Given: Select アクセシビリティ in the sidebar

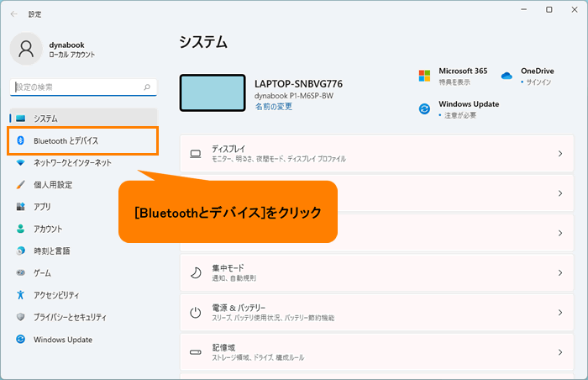Looking at the screenshot, I should tap(83, 295).
